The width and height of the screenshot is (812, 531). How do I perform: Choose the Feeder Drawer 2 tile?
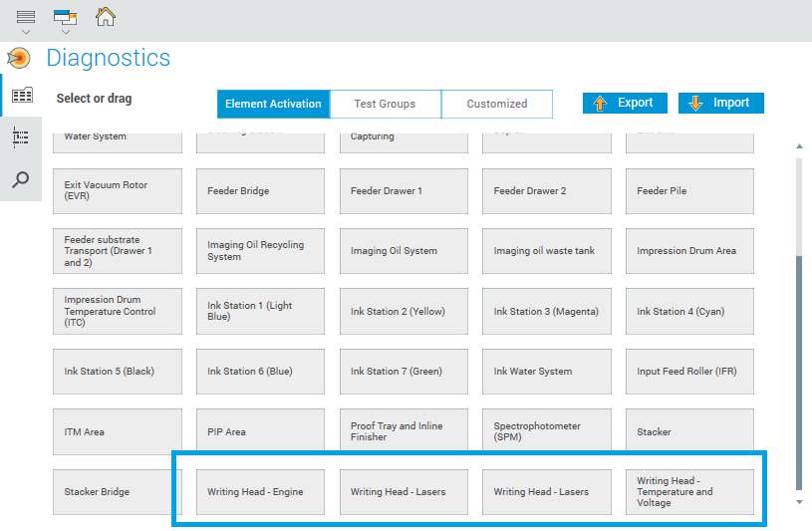pos(547,190)
